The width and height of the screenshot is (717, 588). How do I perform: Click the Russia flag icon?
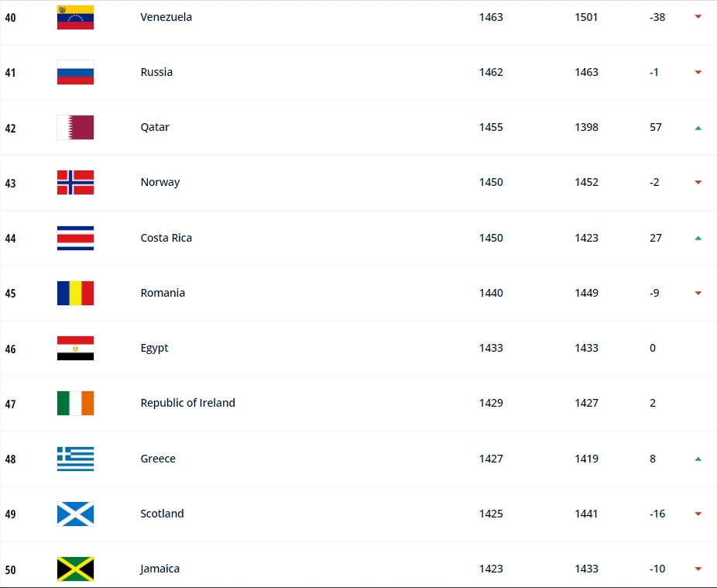click(x=75, y=72)
